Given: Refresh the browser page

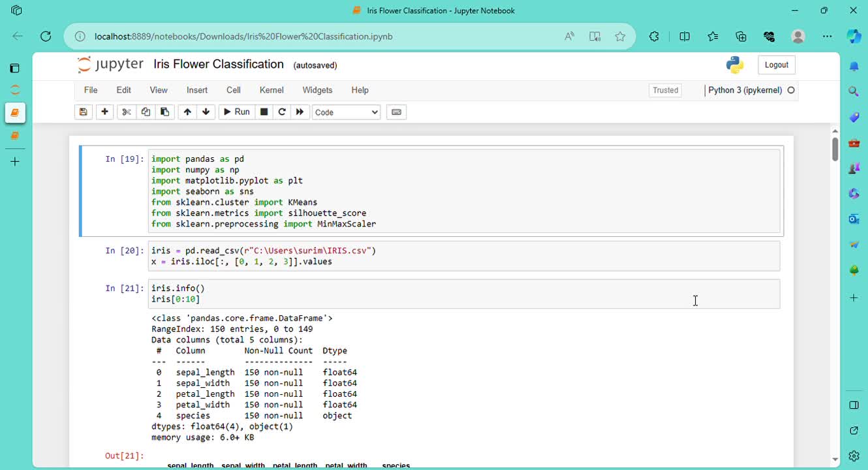Looking at the screenshot, I should coord(46,37).
